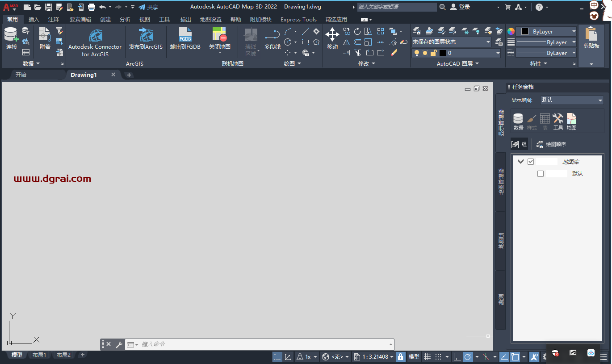Toggle object snap tracking in status bar
612x364 pixels.
tap(504, 357)
